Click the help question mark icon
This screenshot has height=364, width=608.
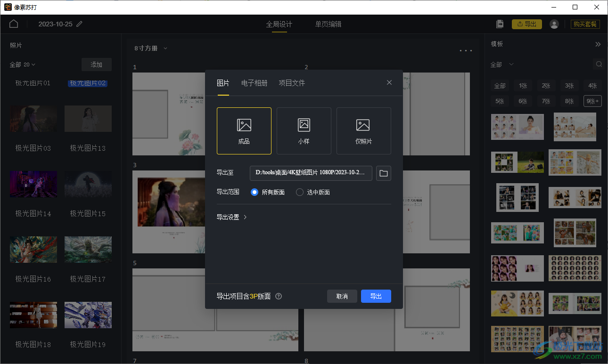(279, 296)
